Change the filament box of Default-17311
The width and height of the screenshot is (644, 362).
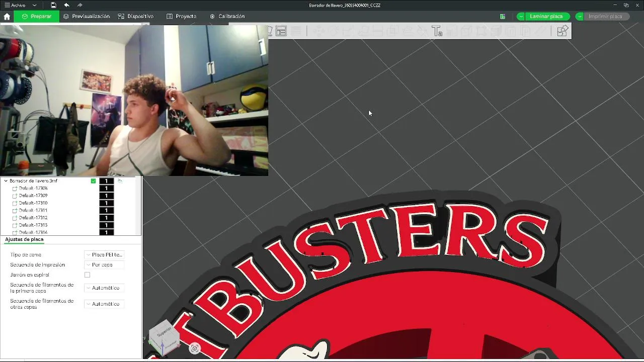click(x=106, y=211)
